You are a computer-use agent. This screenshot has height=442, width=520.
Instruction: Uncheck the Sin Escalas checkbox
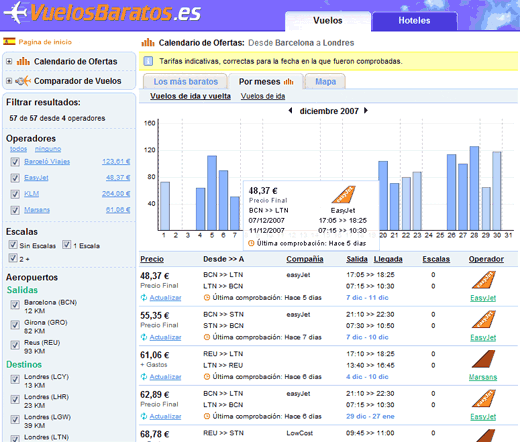click(13, 245)
